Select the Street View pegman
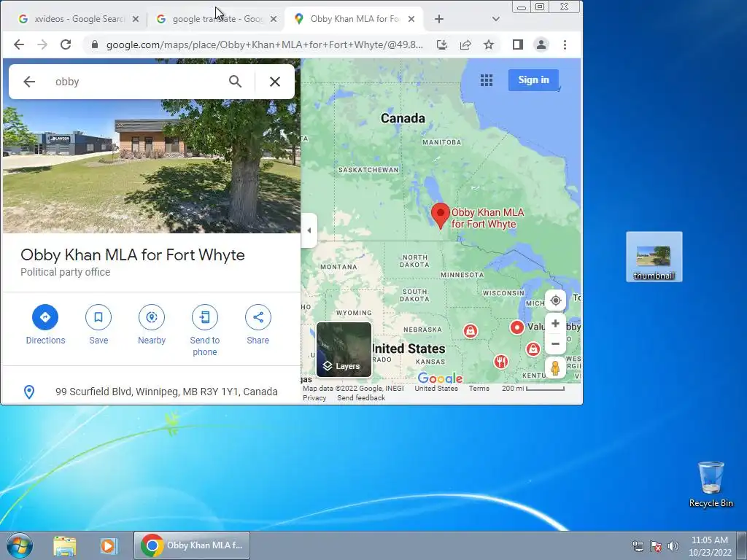This screenshot has height=560, width=747. pyautogui.click(x=555, y=368)
